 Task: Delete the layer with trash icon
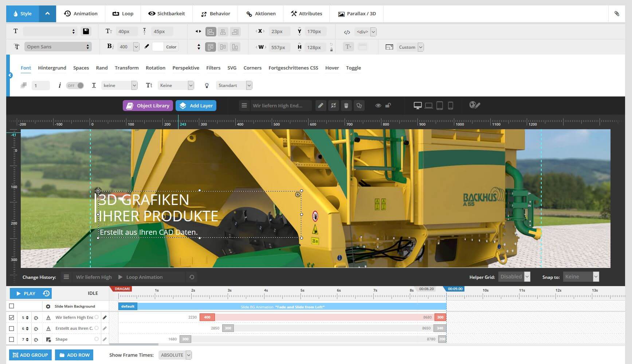point(346,106)
